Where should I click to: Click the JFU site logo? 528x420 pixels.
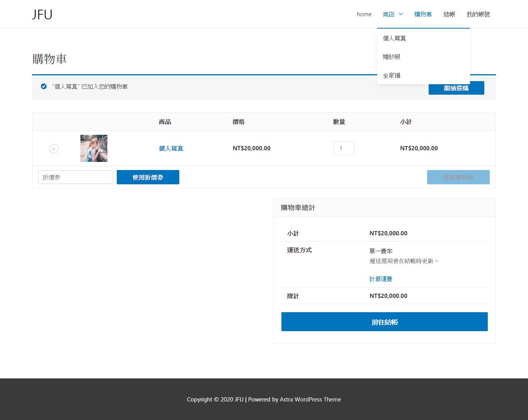(42, 14)
